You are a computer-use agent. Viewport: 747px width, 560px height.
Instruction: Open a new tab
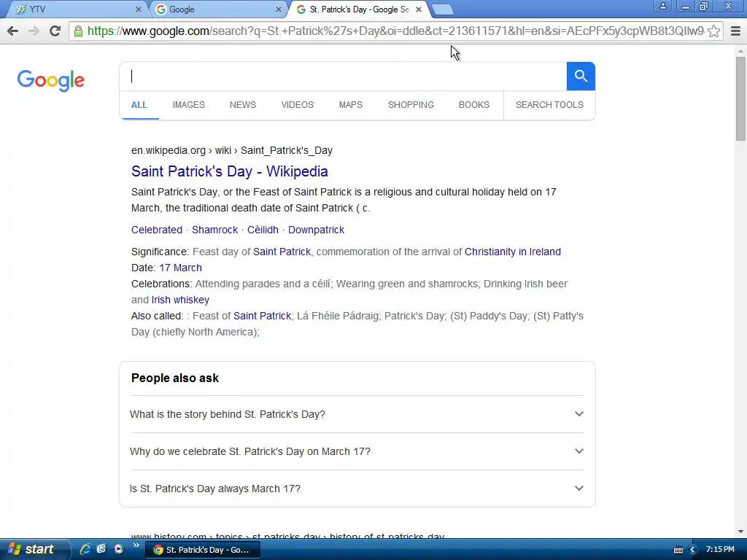443,9
